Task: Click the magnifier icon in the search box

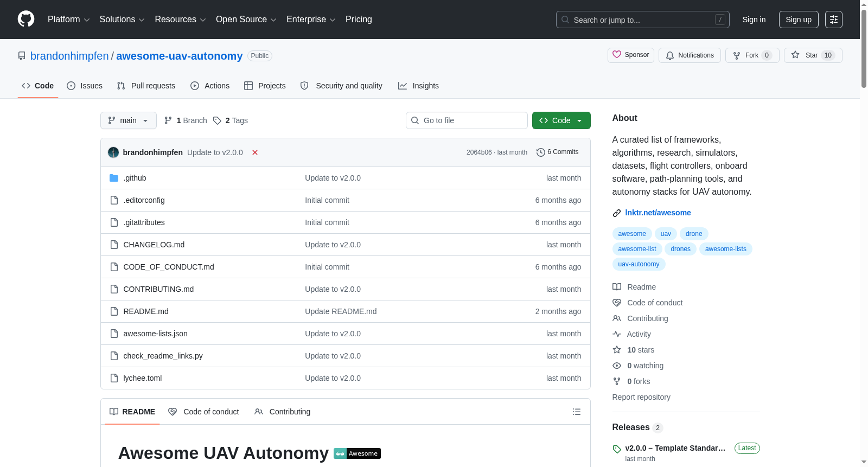Action: point(565,20)
